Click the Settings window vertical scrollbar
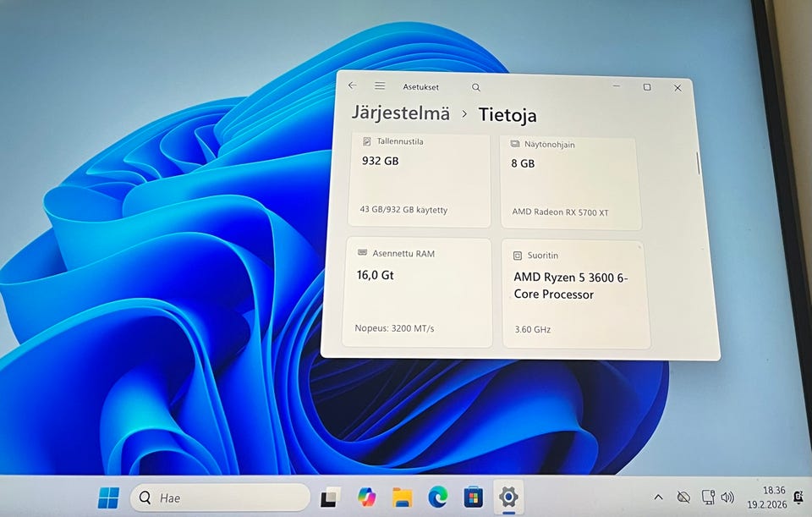The image size is (812, 517). pos(698,163)
